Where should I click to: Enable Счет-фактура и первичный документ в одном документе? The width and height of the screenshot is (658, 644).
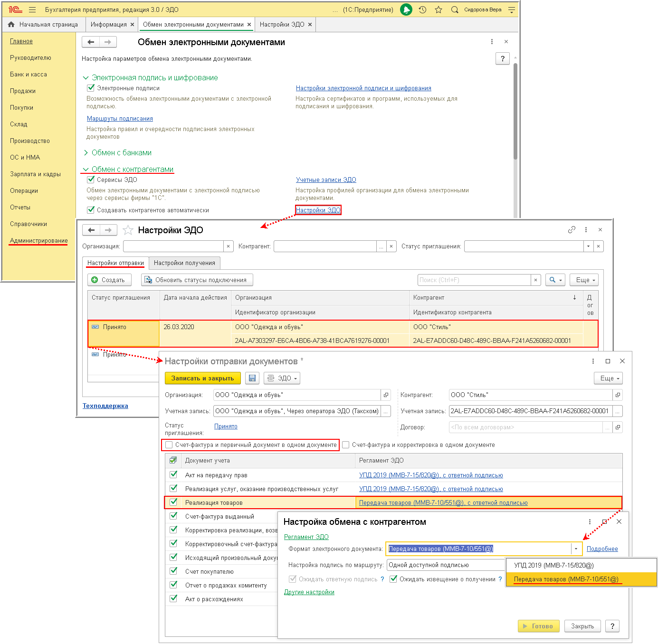[169, 445]
